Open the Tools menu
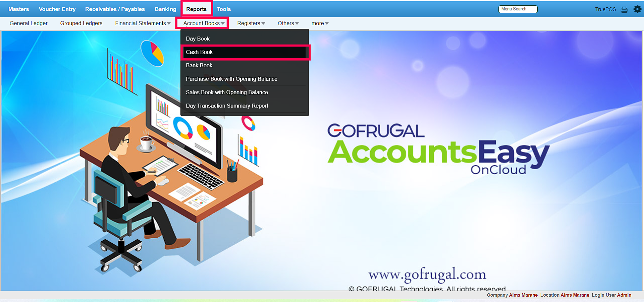Image resolution: width=644 pixels, height=302 pixels. point(224,9)
